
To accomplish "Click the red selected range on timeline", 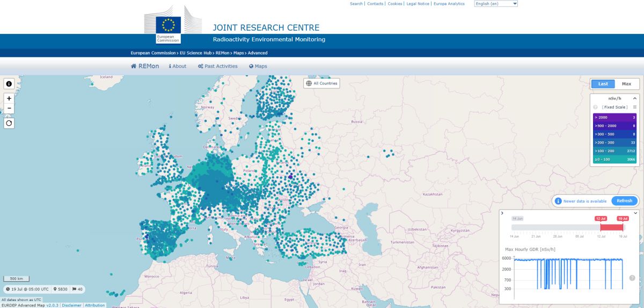I will (611, 227).
